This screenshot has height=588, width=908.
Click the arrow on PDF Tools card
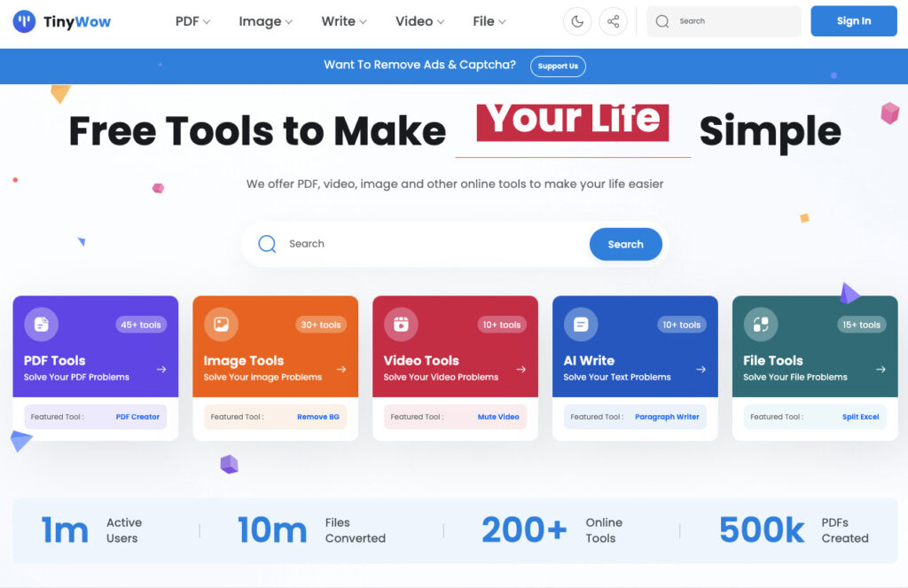click(x=161, y=369)
